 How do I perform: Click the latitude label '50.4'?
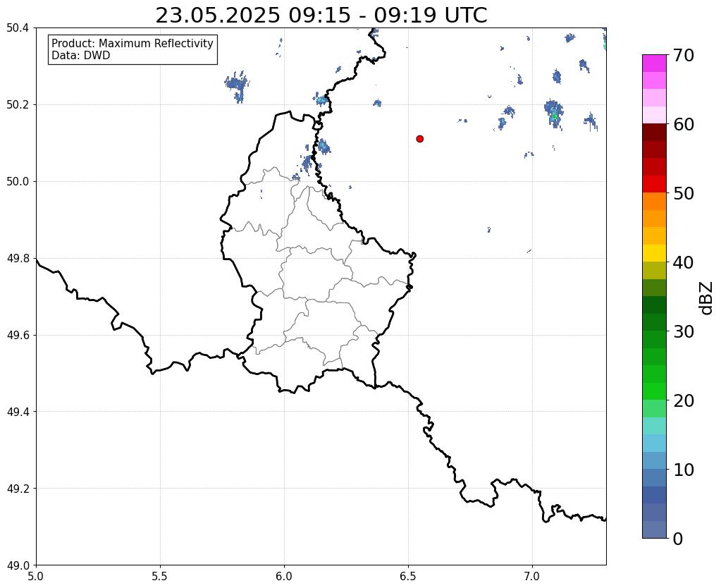pos(18,28)
